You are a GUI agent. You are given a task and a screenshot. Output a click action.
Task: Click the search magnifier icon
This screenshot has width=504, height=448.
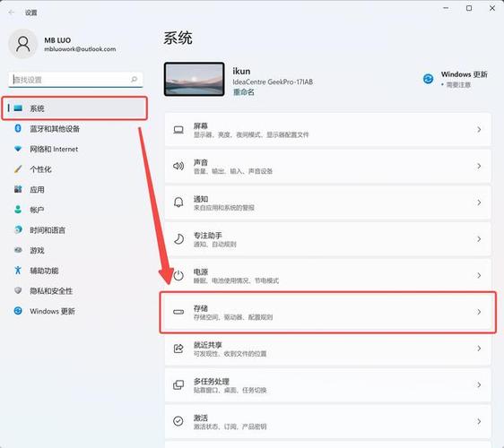(x=134, y=79)
